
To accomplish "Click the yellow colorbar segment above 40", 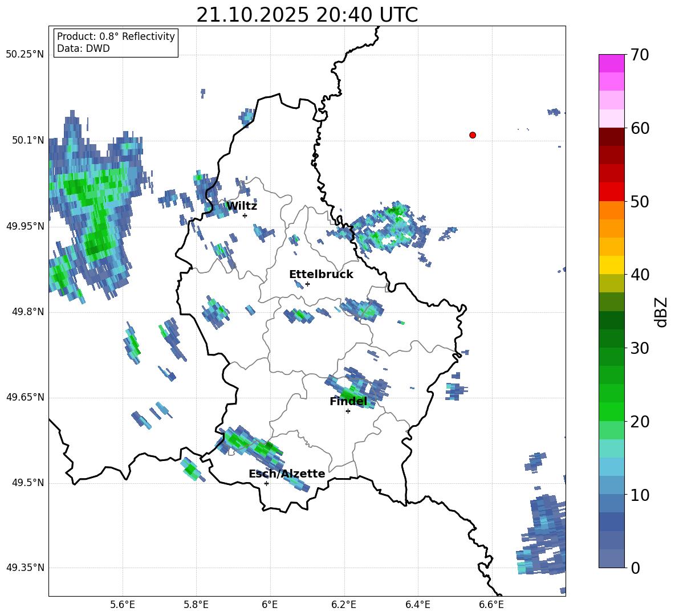I will pos(611,265).
